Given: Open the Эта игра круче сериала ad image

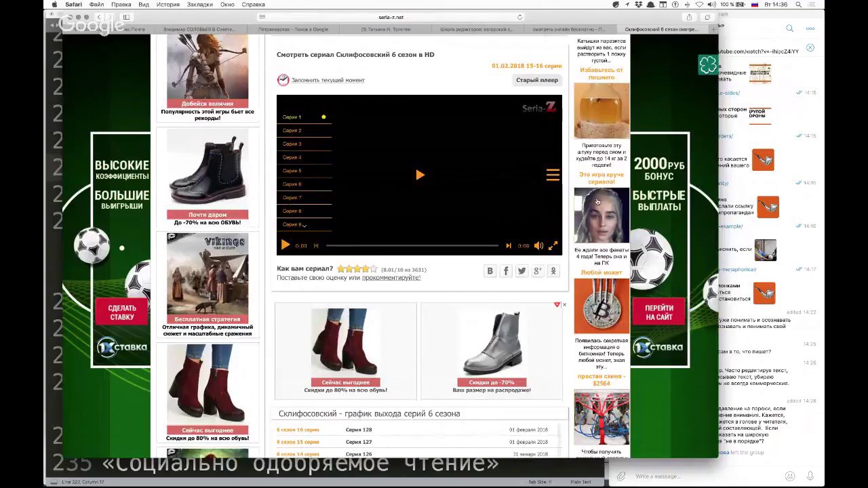Looking at the screenshot, I should click(x=601, y=216).
